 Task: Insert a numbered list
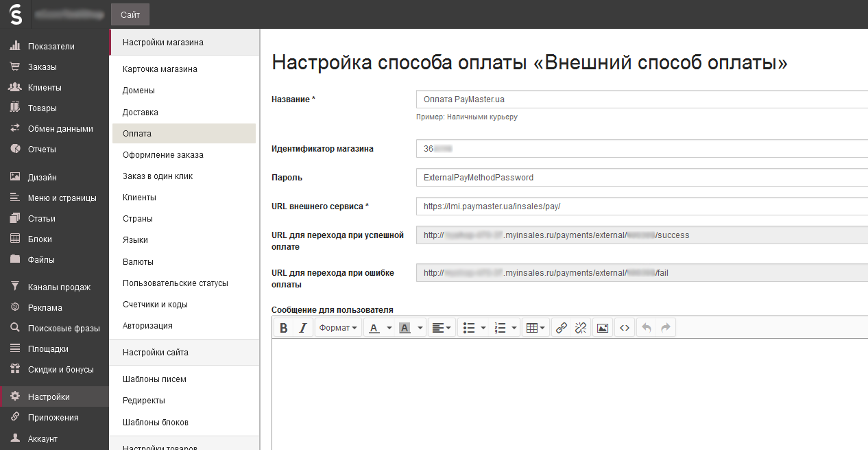[500, 328]
